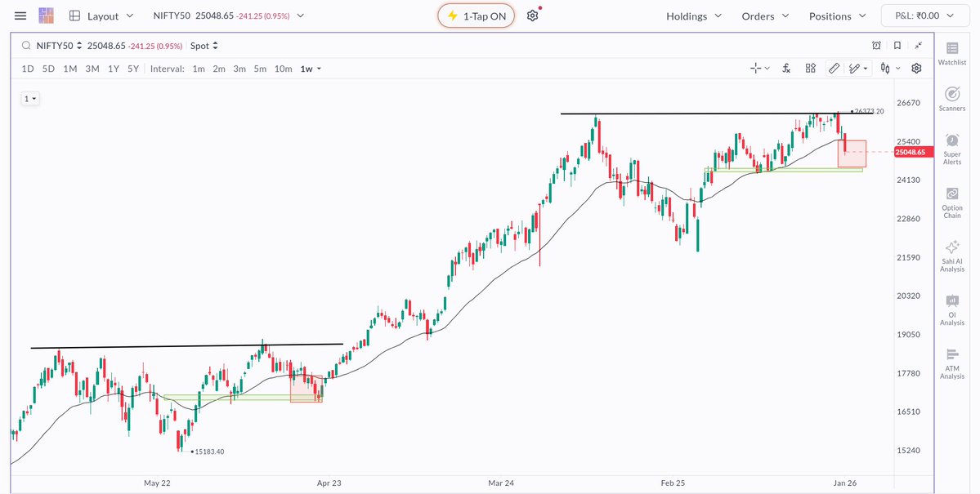The image size is (980, 494).
Task: Check the P&L display button
Action: tap(924, 15)
